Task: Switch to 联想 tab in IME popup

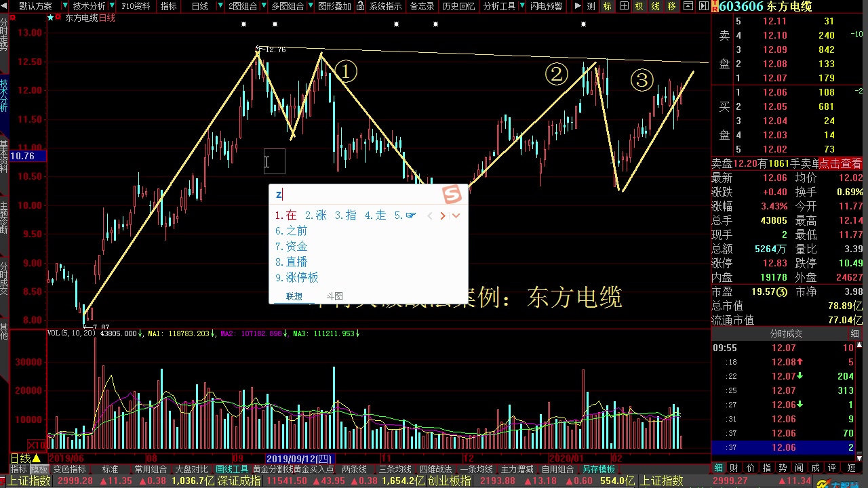Action: point(294,296)
